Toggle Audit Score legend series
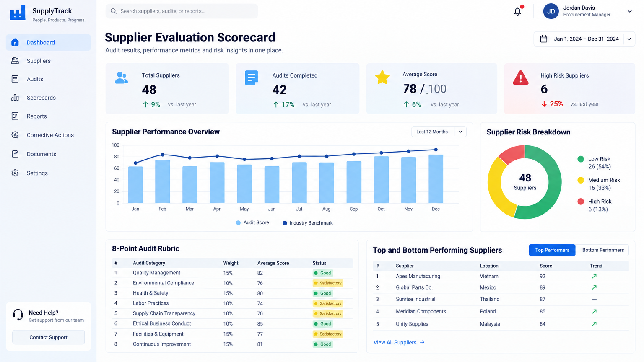The image size is (644, 362). tap(252, 222)
